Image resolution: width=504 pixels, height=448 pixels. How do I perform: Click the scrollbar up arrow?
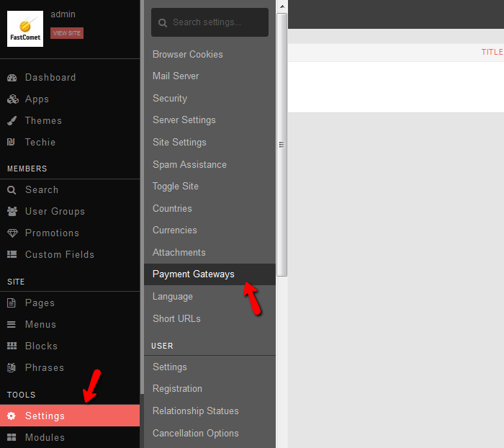(x=282, y=6)
